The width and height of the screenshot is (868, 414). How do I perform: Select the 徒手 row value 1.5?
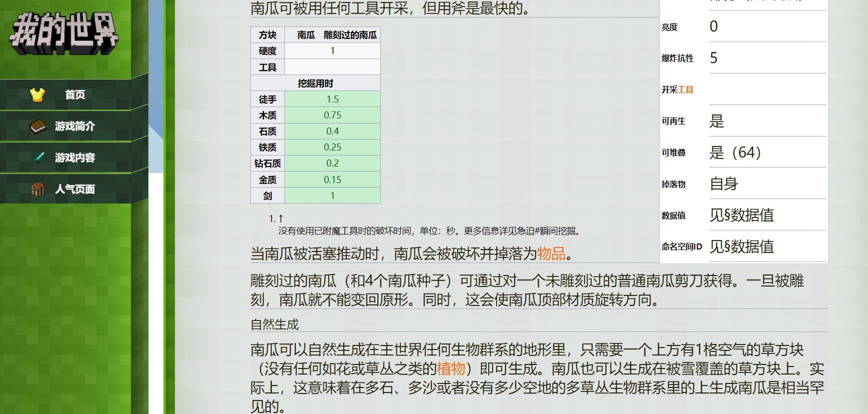click(332, 99)
